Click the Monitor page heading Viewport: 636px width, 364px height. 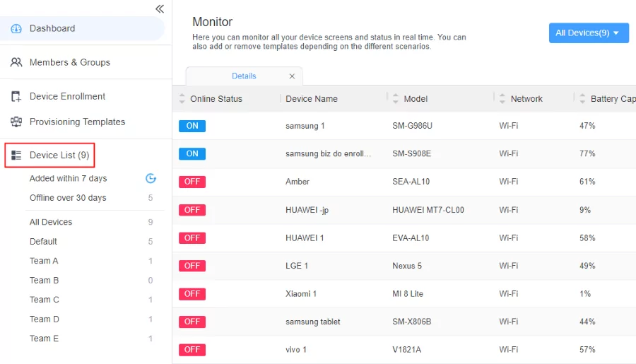pos(212,21)
